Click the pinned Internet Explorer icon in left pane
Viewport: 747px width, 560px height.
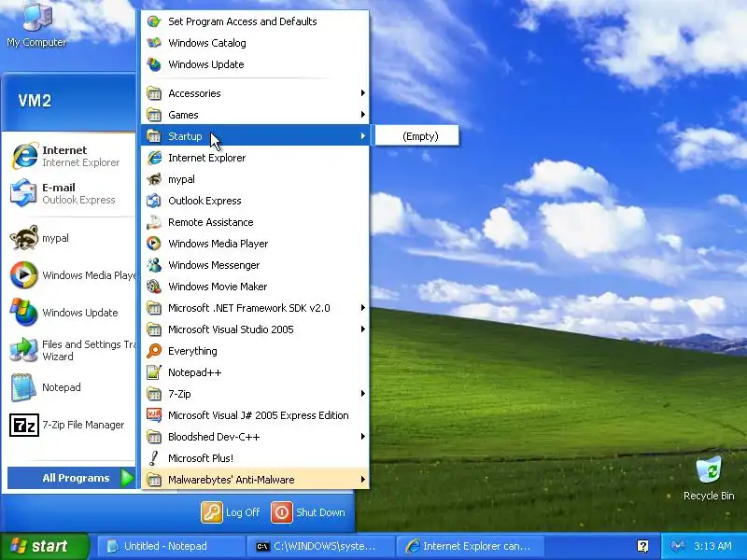[x=24, y=156]
